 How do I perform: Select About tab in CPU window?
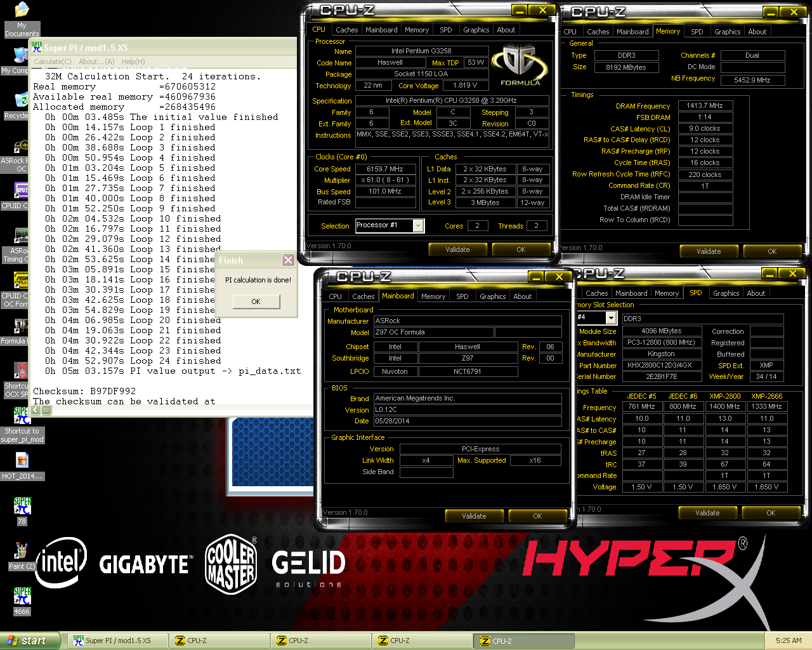tap(506, 30)
